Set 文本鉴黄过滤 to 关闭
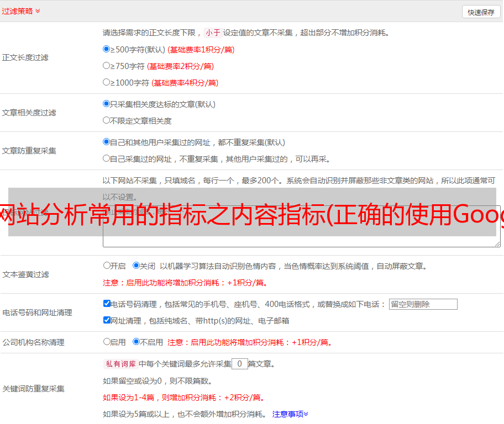This screenshot has height=424, width=504. 136,266
